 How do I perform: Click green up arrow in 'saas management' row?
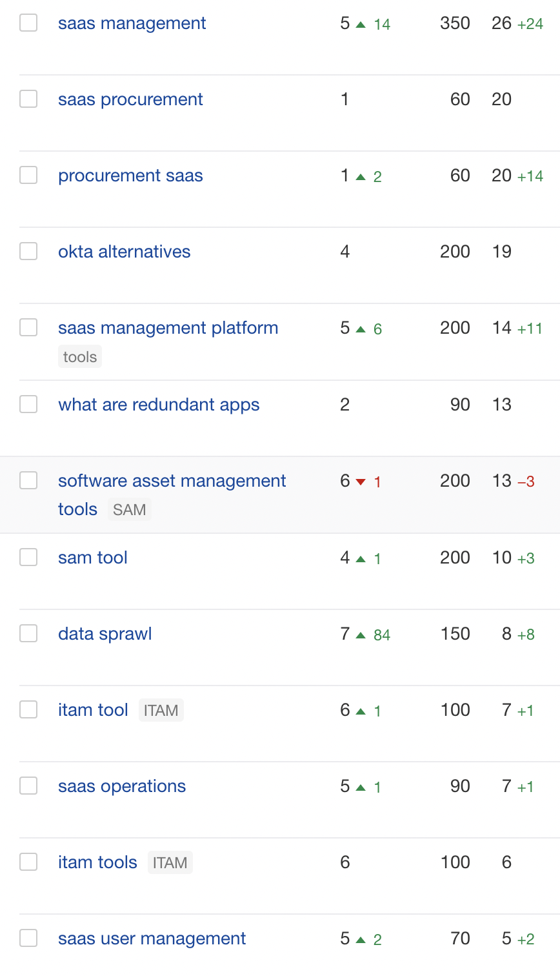pos(361,25)
